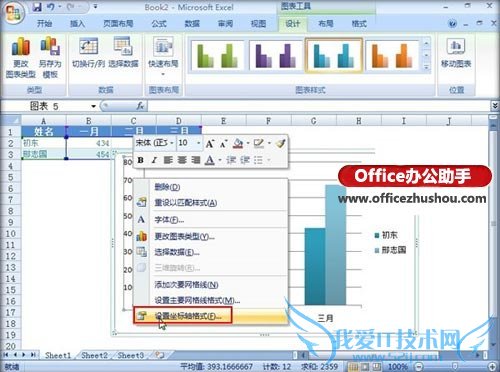The width and height of the screenshot is (500, 372).
Task: Switch to Normal view in status bar
Action: point(353,367)
